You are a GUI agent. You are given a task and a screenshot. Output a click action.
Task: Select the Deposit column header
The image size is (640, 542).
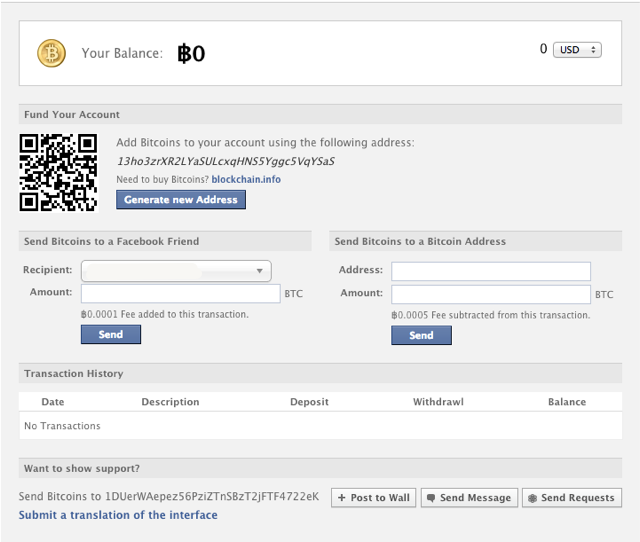point(309,402)
